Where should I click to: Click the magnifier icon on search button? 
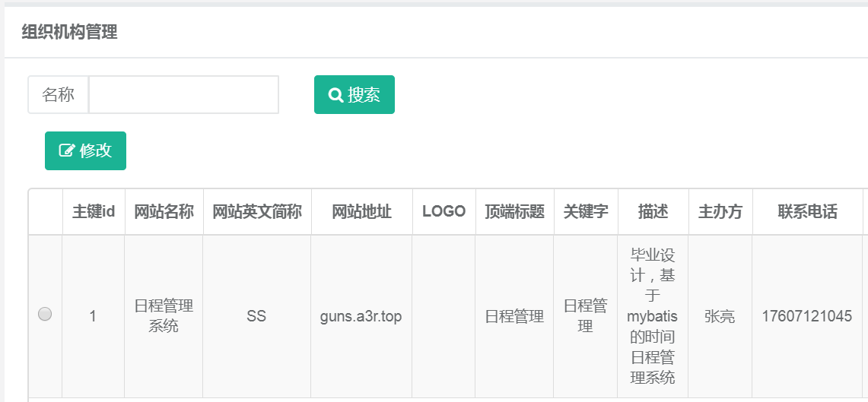coord(335,95)
